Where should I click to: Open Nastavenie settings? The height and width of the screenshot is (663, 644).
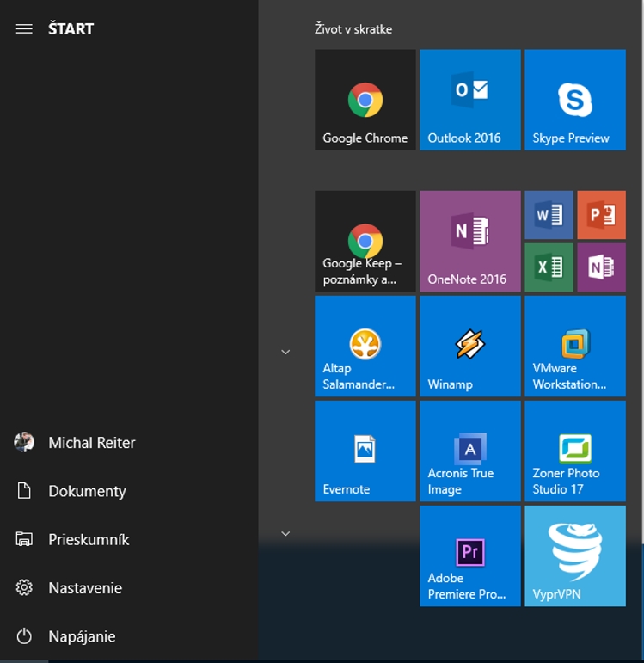click(x=84, y=588)
